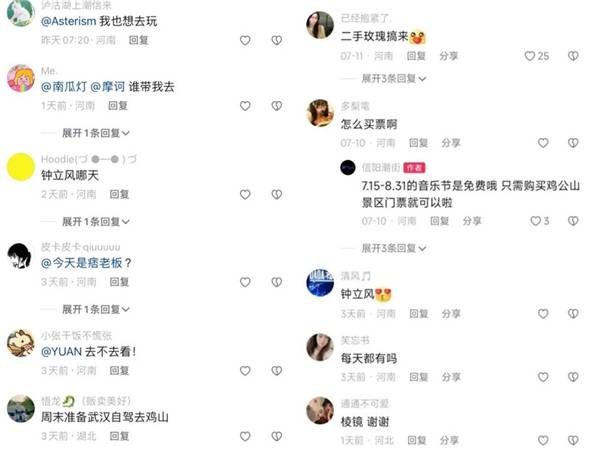Share the '二手玫瑰搞来' comment
This screenshot has height=450, width=600.
pos(448,56)
